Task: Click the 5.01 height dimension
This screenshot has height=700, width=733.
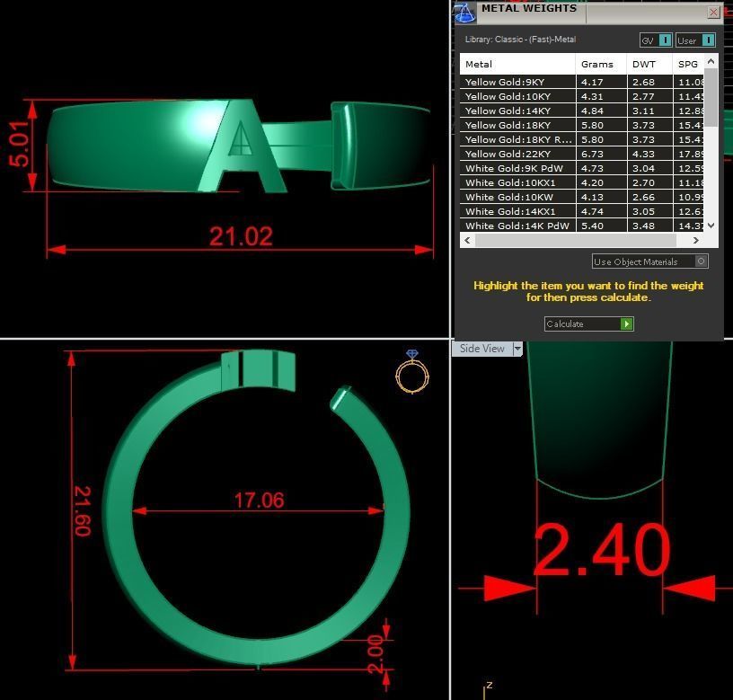Action: click(19, 144)
